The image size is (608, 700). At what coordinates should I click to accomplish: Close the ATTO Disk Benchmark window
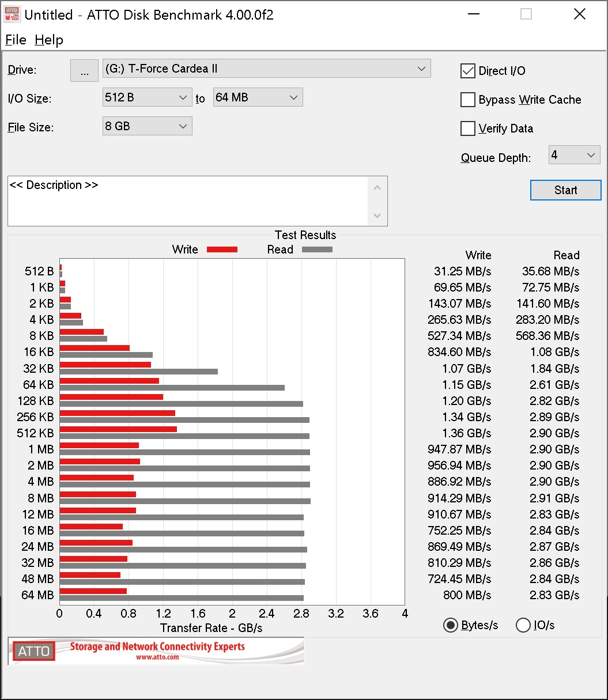pyautogui.click(x=580, y=14)
